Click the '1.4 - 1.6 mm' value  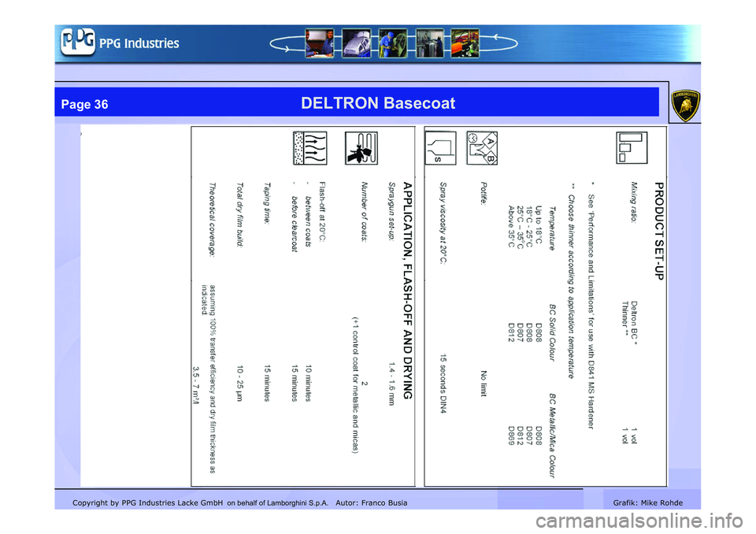click(x=392, y=384)
